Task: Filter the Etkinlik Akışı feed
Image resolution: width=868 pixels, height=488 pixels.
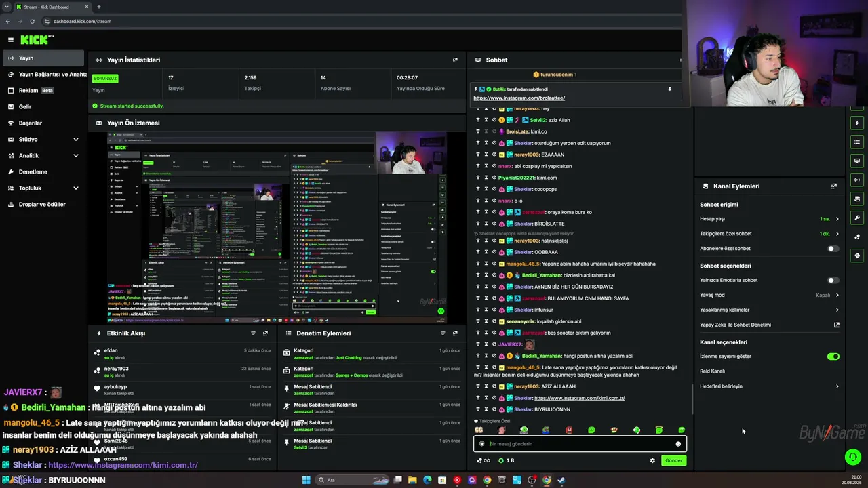Action: [x=254, y=333]
